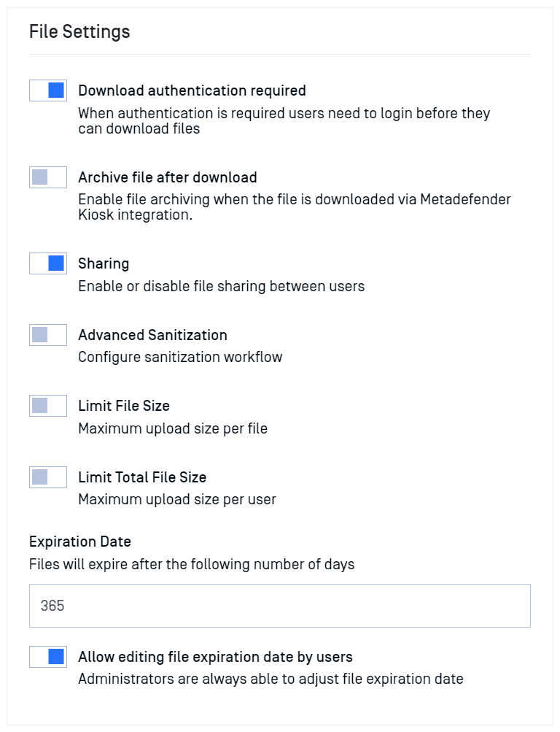
Task: Click the "Advanced Sanitization" label text
Action: click(152, 335)
